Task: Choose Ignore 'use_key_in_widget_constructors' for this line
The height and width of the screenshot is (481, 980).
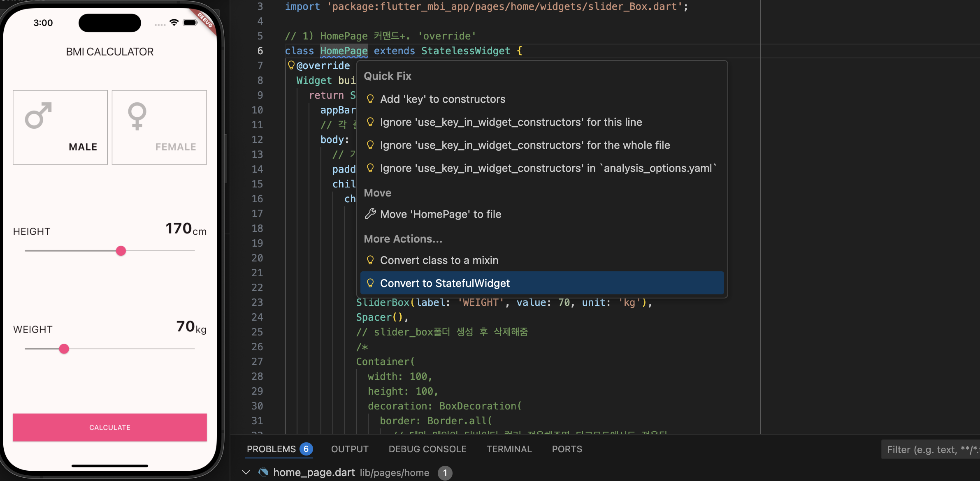Action: [542, 122]
